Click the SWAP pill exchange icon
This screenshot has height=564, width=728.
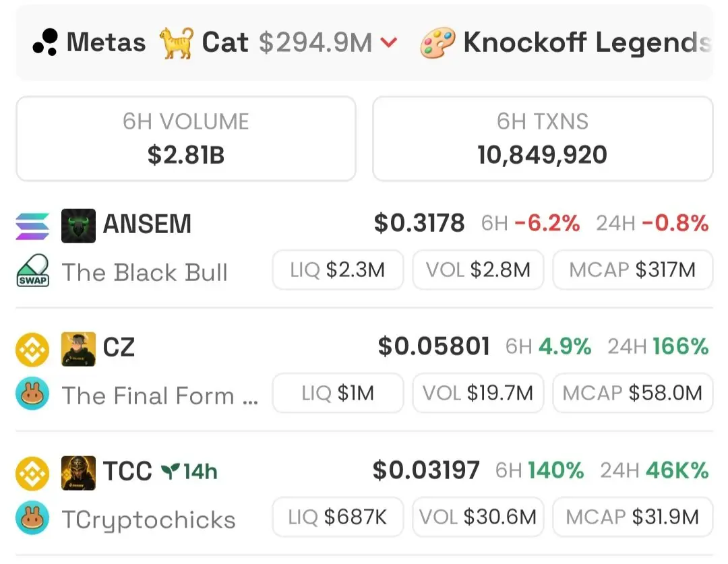pyautogui.click(x=33, y=271)
